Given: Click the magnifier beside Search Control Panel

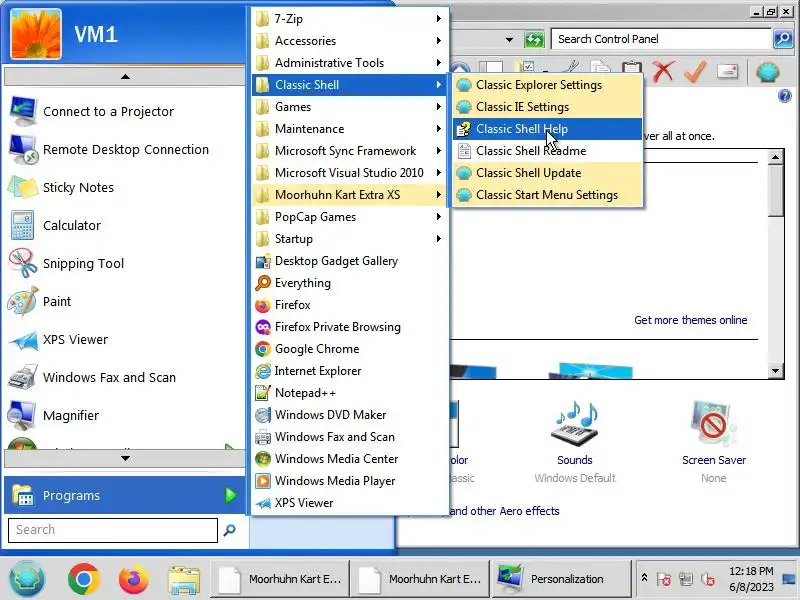Looking at the screenshot, I should (783, 39).
